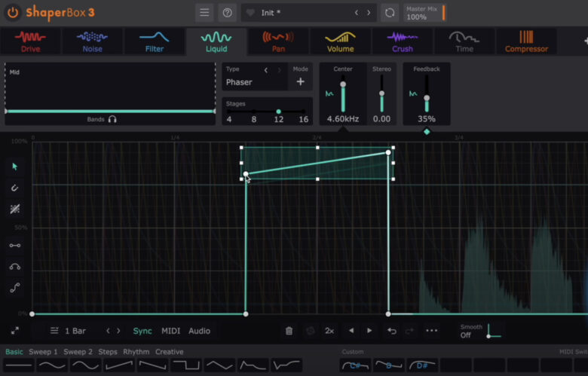Viewport: 588px width, 376px height.
Task: Click the Mode plus button
Action: (300, 82)
